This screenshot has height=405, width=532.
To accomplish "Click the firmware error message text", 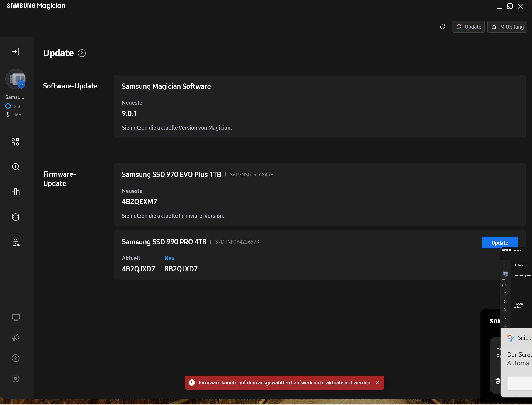I will click(x=285, y=383).
